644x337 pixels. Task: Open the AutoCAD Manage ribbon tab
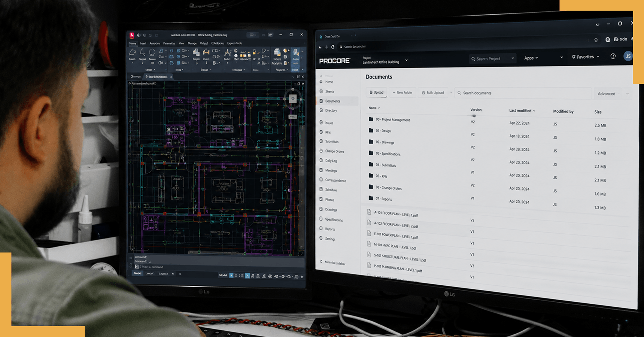192,43
